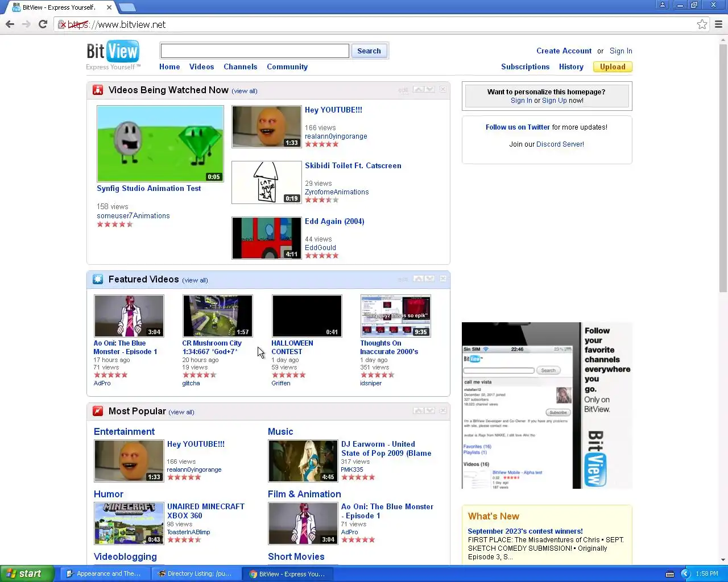View all Featured Videos
The image size is (728, 582).
click(x=195, y=280)
